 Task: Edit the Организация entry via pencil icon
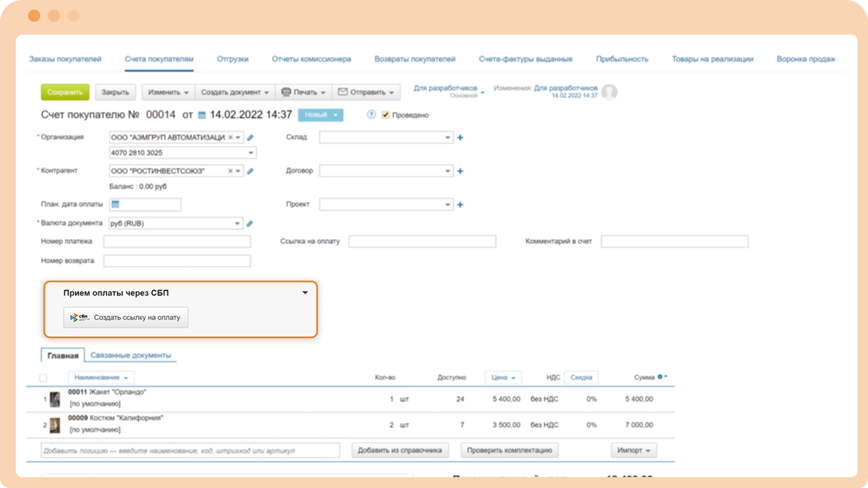coord(250,138)
